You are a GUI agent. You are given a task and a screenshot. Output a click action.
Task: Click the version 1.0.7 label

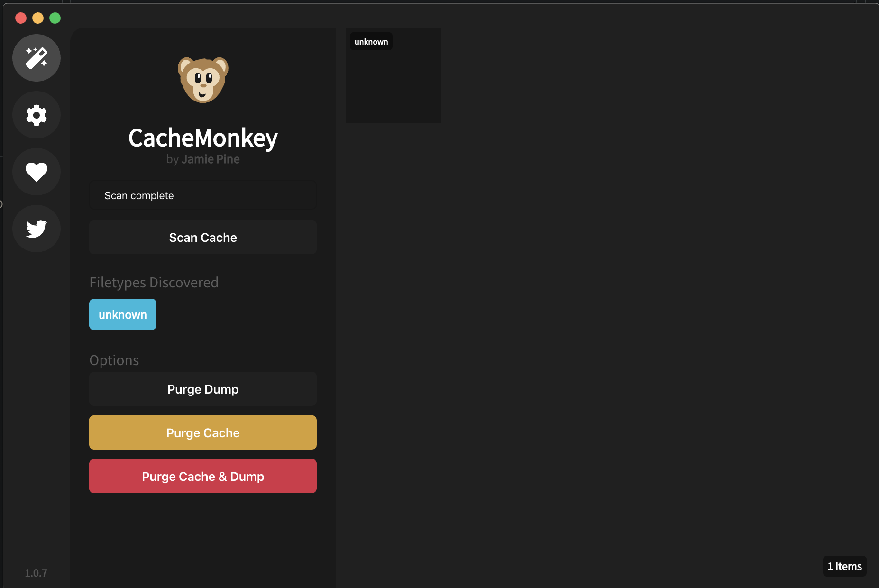[36, 573]
